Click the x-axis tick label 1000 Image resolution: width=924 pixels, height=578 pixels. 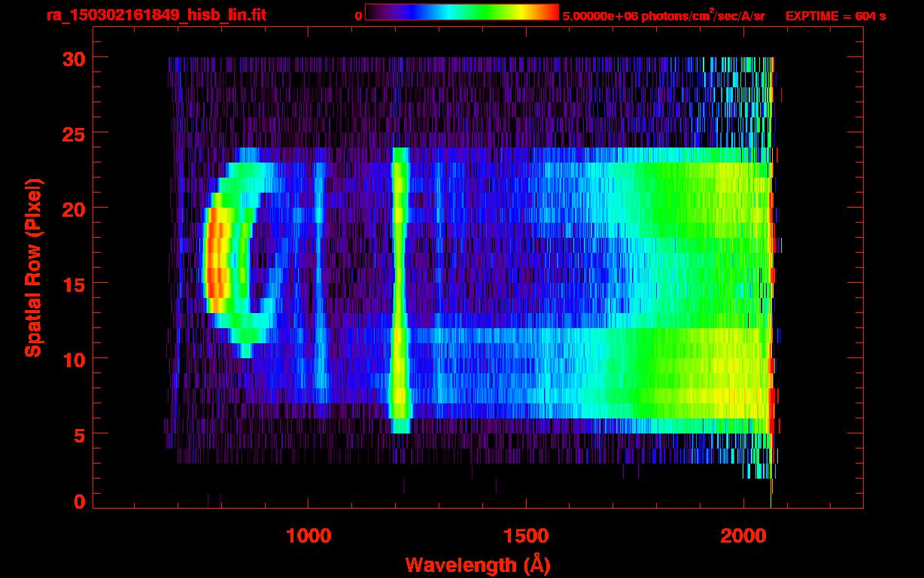309,535
